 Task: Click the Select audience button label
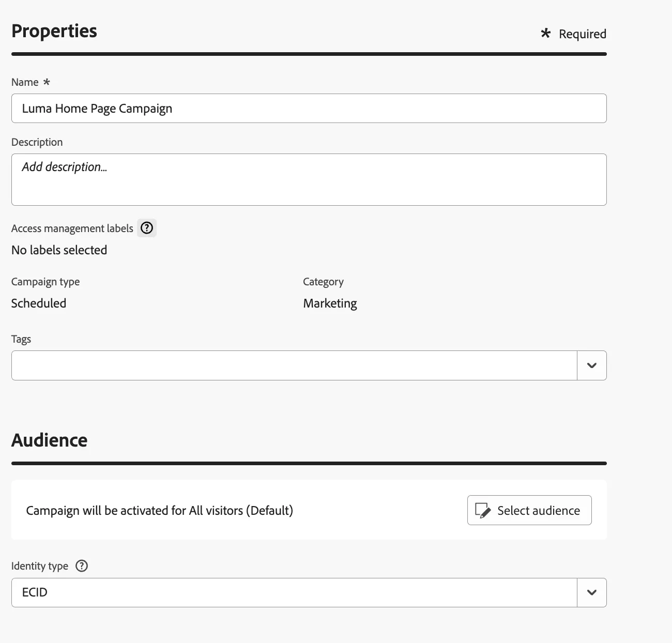point(539,511)
